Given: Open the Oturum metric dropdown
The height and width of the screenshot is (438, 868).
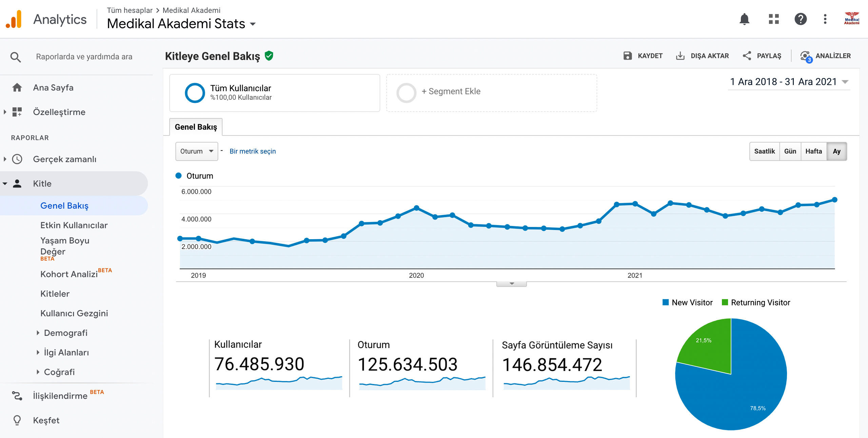Looking at the screenshot, I should click(x=197, y=151).
